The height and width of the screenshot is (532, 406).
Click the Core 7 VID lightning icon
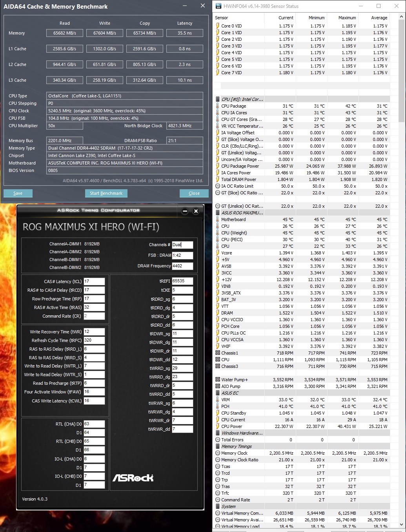(218, 73)
